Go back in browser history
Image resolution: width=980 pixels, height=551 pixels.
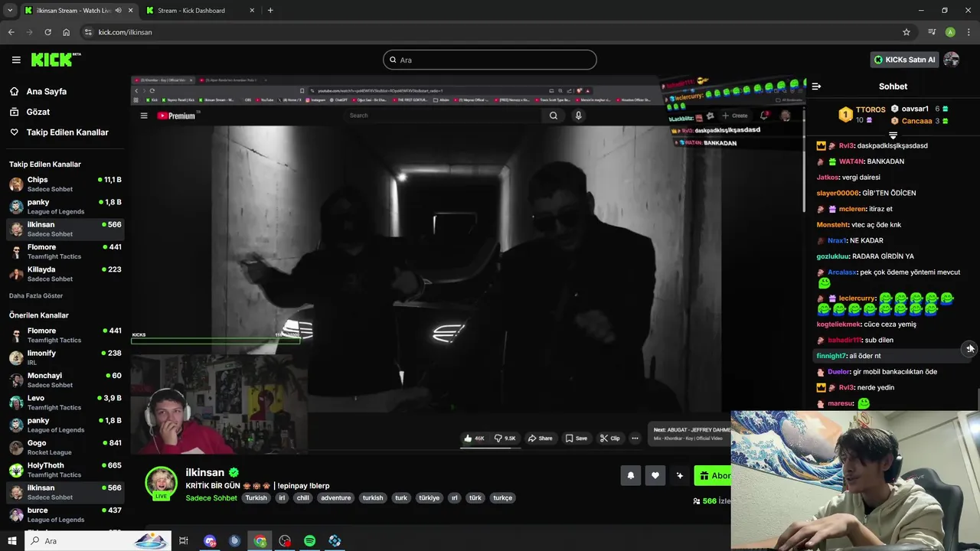(11, 32)
